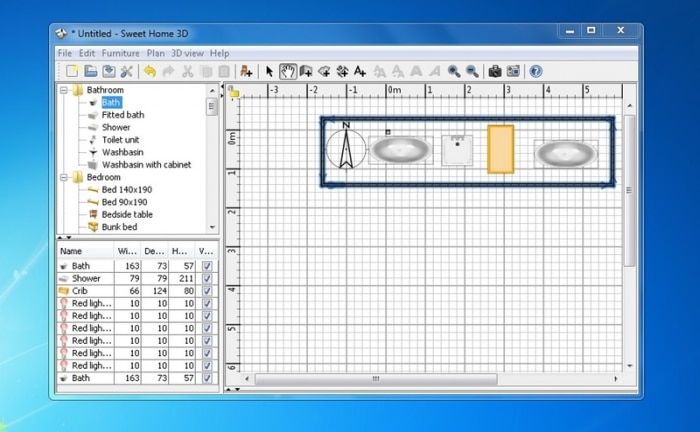Screen dimensions: 700x432
Task: Open Preferences via the tools icon
Action: pyautogui.click(x=127, y=71)
